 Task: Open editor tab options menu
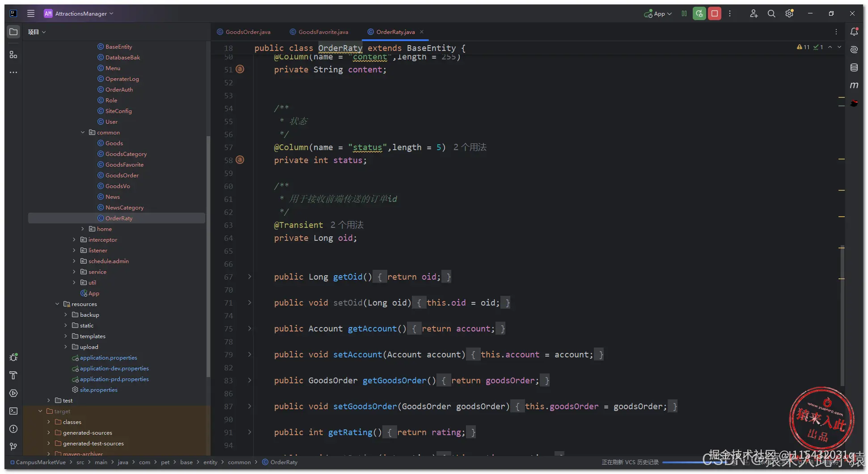point(836,32)
